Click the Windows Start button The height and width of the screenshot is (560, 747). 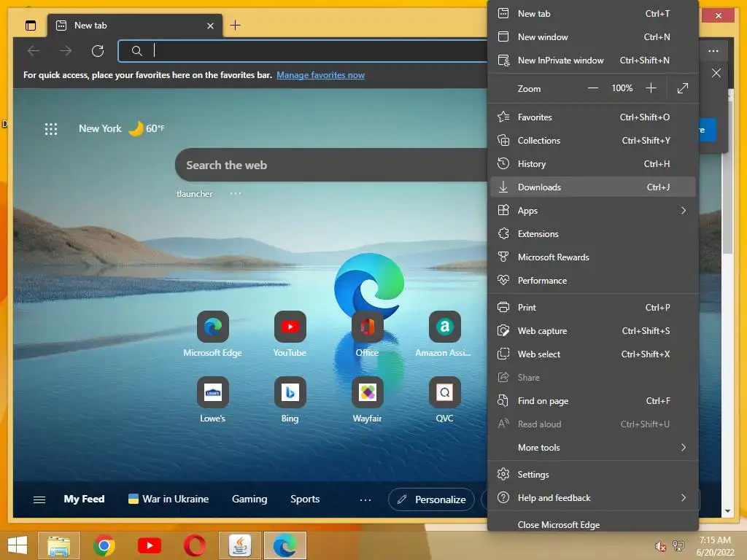(18, 545)
